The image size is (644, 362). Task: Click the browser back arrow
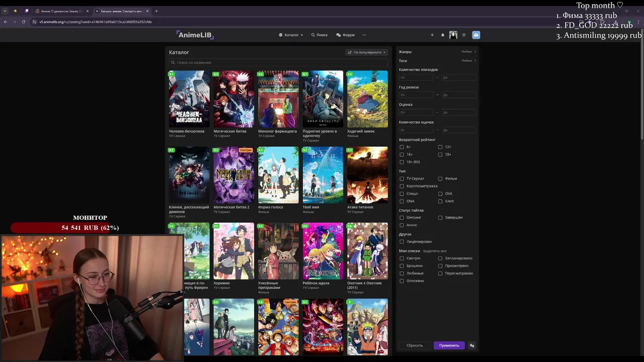pyautogui.click(x=6, y=22)
